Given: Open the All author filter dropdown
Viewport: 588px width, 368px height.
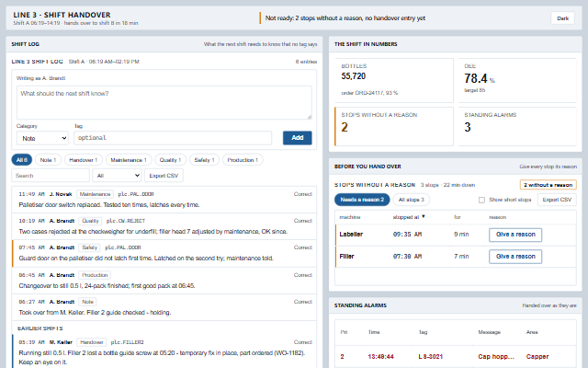Looking at the screenshot, I should click(x=117, y=176).
